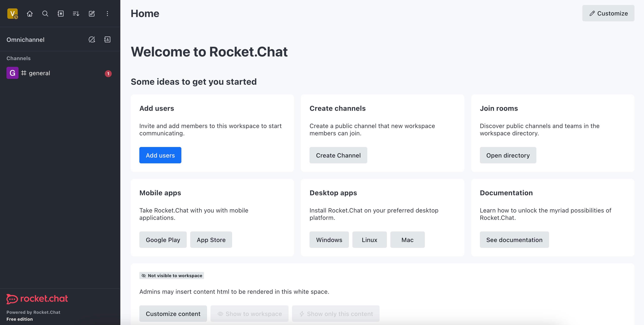Click the layout/clips icon in toolbar
644x325 pixels.
pos(60,13)
